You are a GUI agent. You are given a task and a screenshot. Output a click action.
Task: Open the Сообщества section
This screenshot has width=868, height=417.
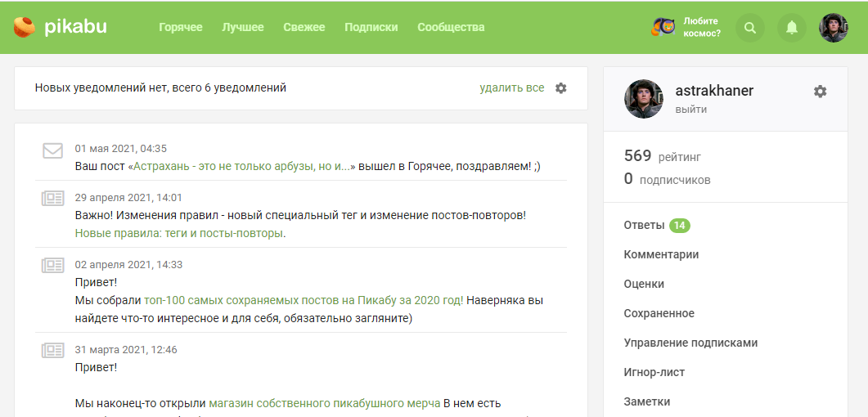(x=451, y=27)
